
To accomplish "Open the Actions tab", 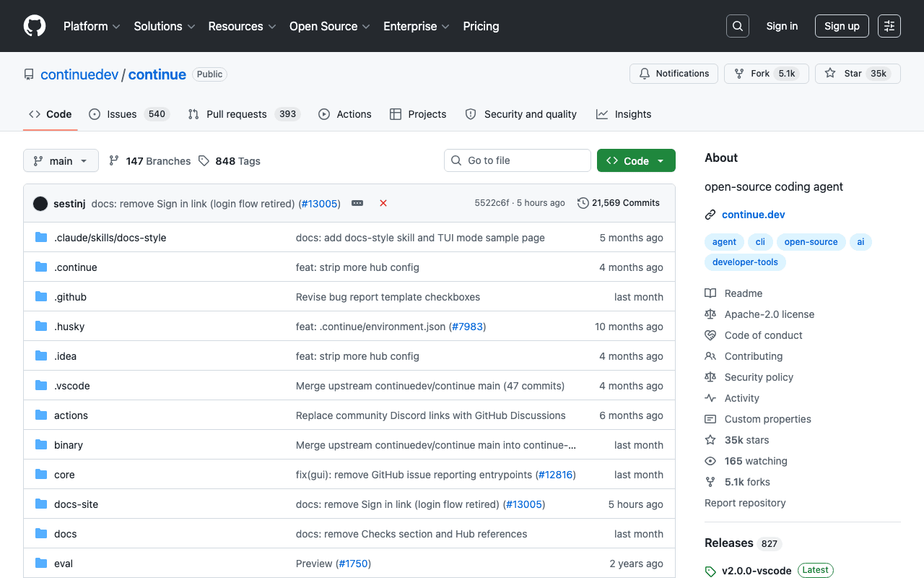I will [345, 114].
